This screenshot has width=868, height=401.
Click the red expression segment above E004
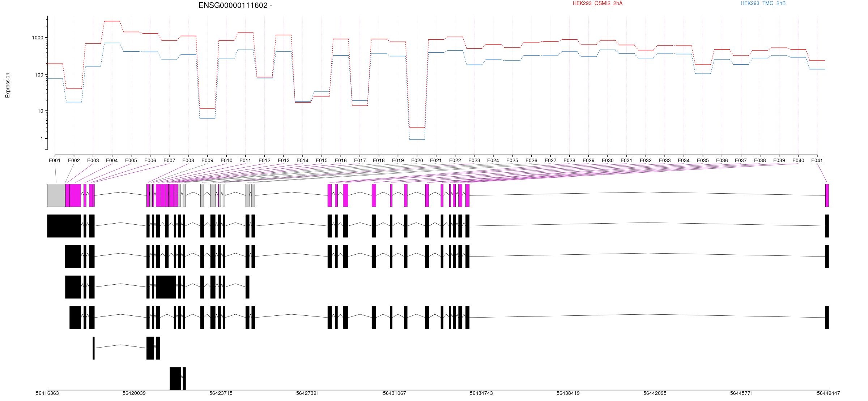(x=112, y=21)
